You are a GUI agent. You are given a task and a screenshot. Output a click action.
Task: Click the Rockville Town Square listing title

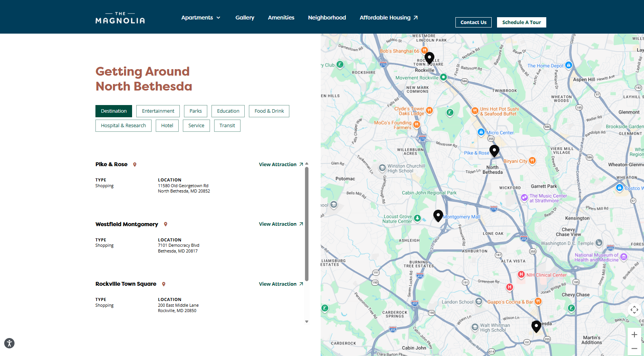coord(126,284)
